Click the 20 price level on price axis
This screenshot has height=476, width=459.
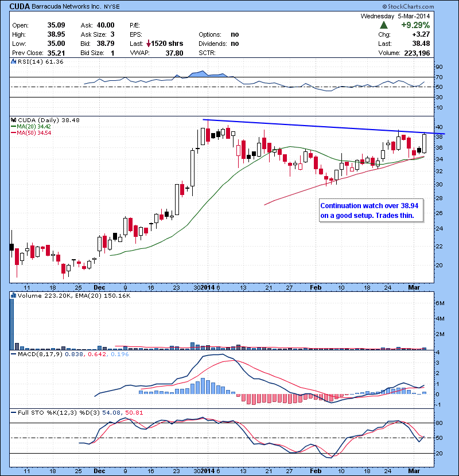click(x=439, y=266)
